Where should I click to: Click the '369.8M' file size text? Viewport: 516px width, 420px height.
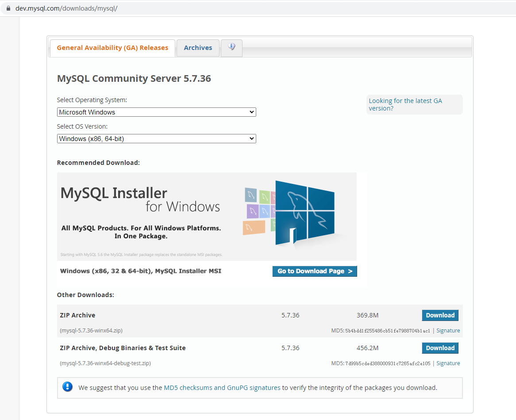coord(368,315)
